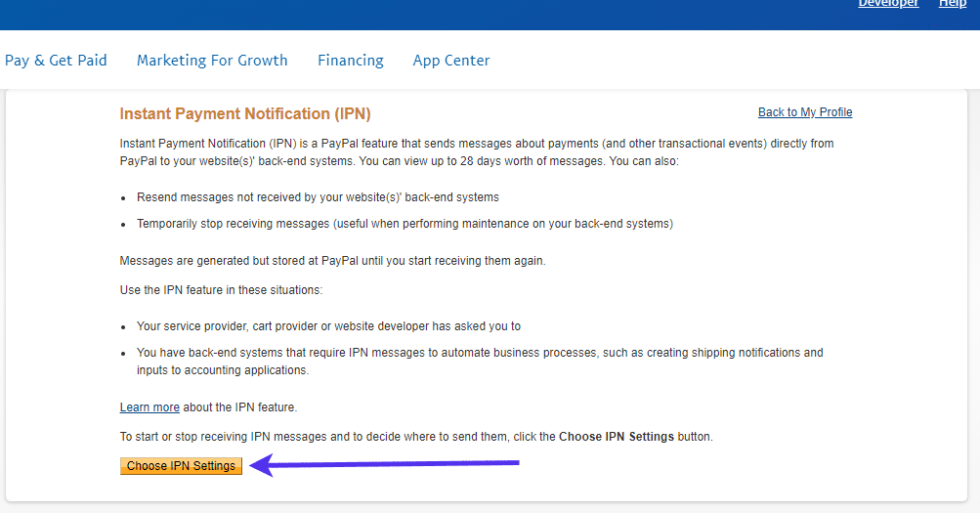Click bold 'Choose IPN Settings' text in instructions
The image size is (980, 513).
coord(616,437)
